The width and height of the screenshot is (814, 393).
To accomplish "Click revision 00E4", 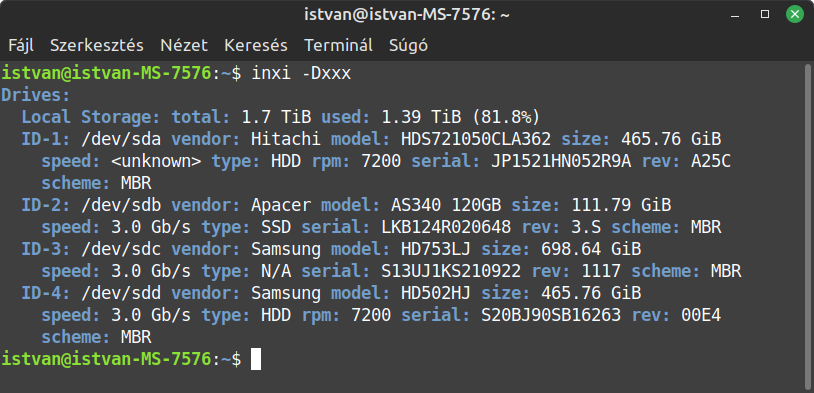I will coord(701,315).
